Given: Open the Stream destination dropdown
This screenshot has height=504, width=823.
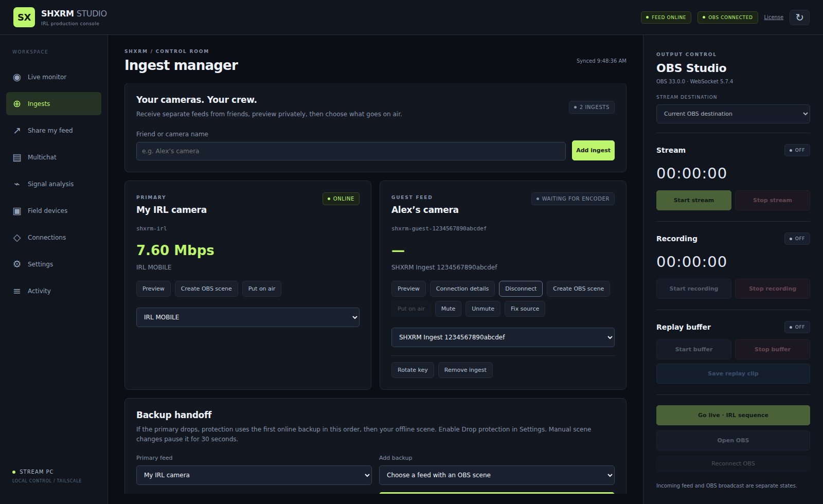Looking at the screenshot, I should [x=733, y=114].
